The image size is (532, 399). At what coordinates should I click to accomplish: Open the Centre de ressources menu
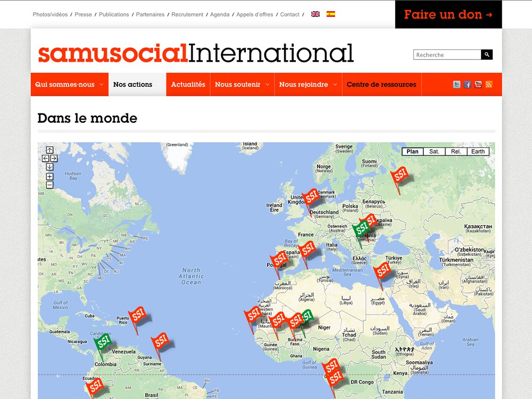381,85
